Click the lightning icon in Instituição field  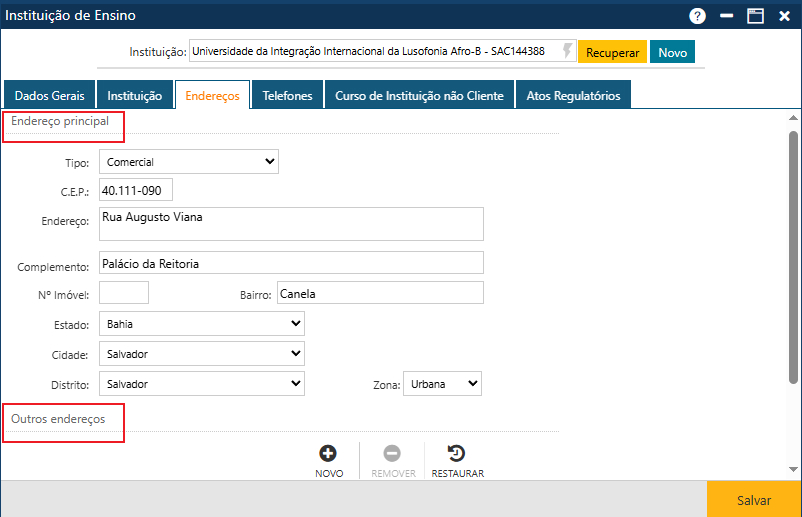tap(567, 51)
